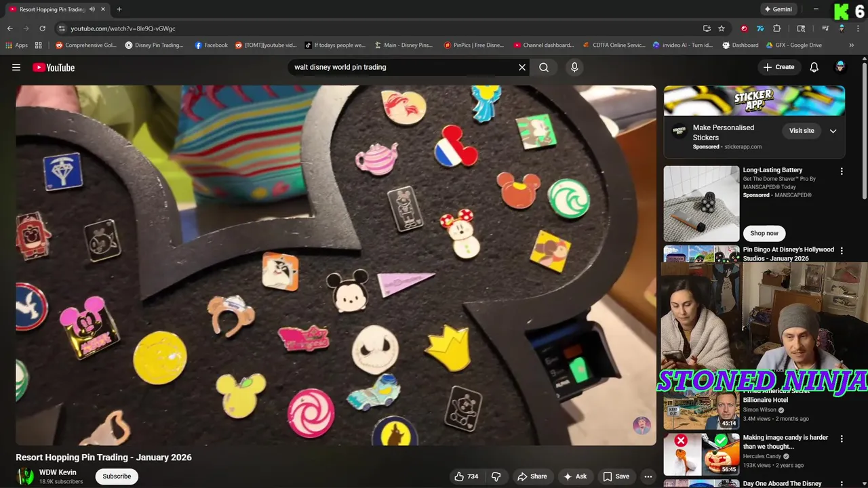Screen dimensions: 868x488
Task: Click Visit site on StickerApp ad
Action: pyautogui.click(x=802, y=131)
